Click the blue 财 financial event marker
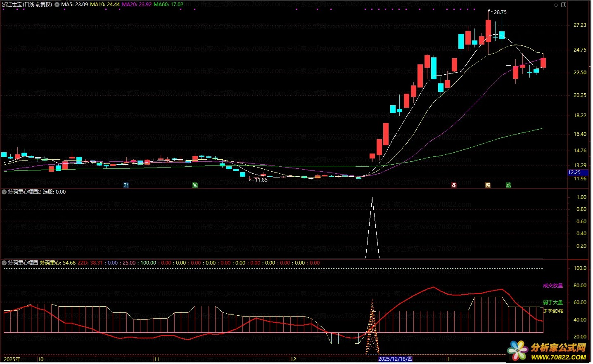Screen dimensions: 593x364 tap(126, 185)
